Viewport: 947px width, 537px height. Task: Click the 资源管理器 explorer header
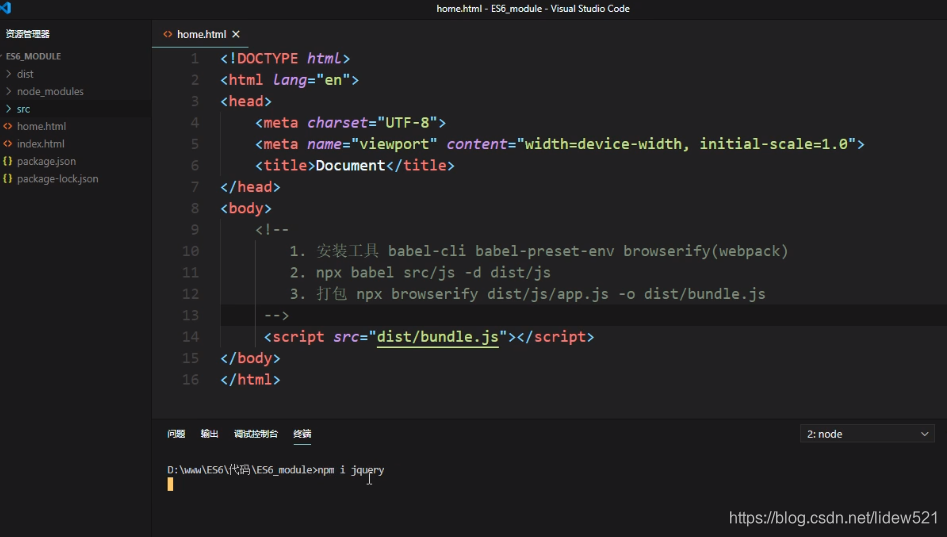point(28,34)
